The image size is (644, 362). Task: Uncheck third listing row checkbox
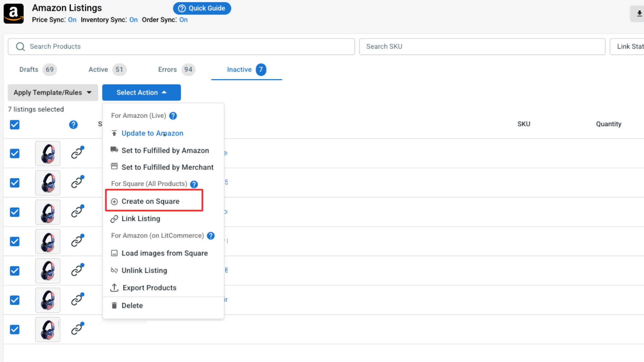(15, 212)
